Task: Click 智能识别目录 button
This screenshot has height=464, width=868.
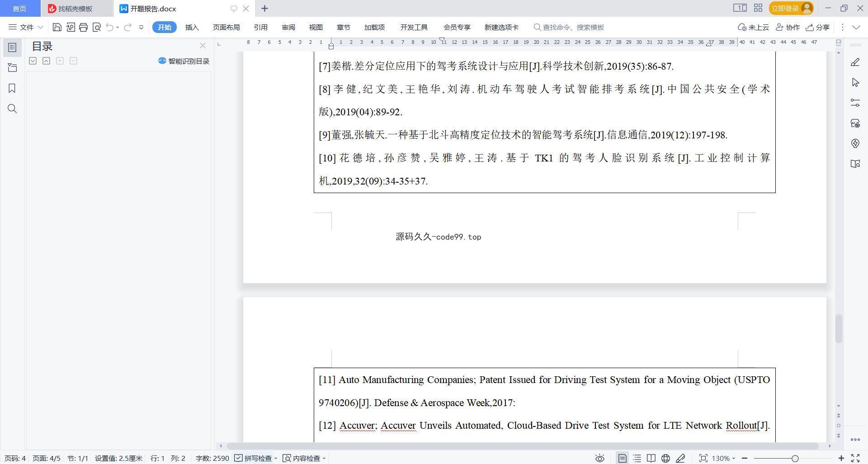Action: coord(184,61)
